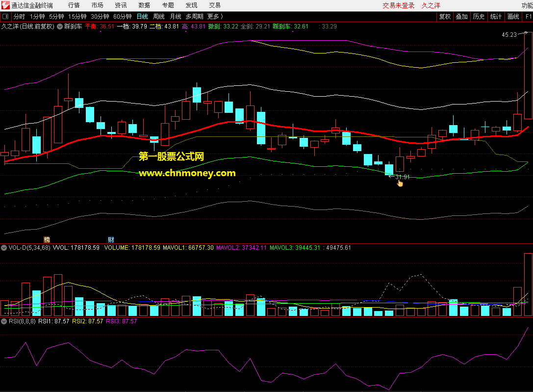Open the 资讯 menu

[121, 5]
